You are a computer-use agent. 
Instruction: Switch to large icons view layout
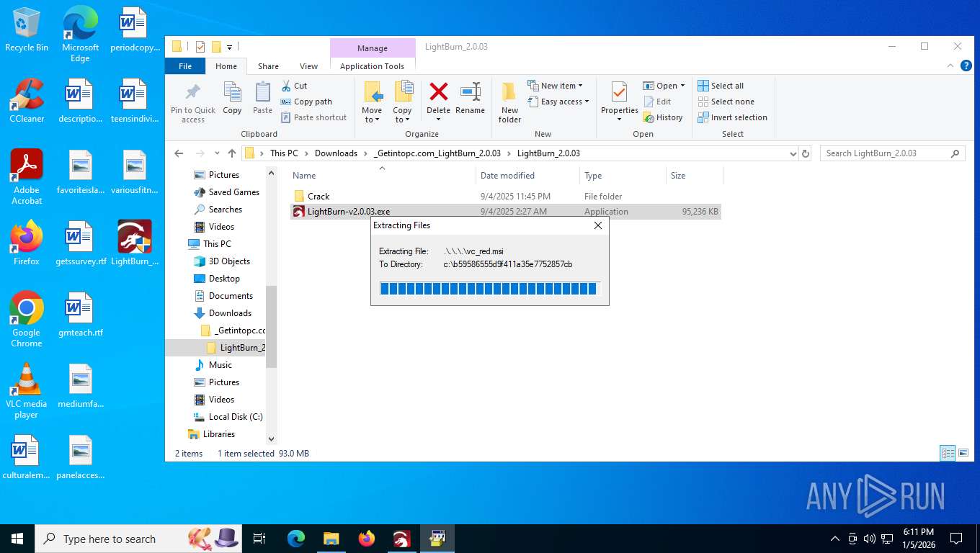(963, 453)
